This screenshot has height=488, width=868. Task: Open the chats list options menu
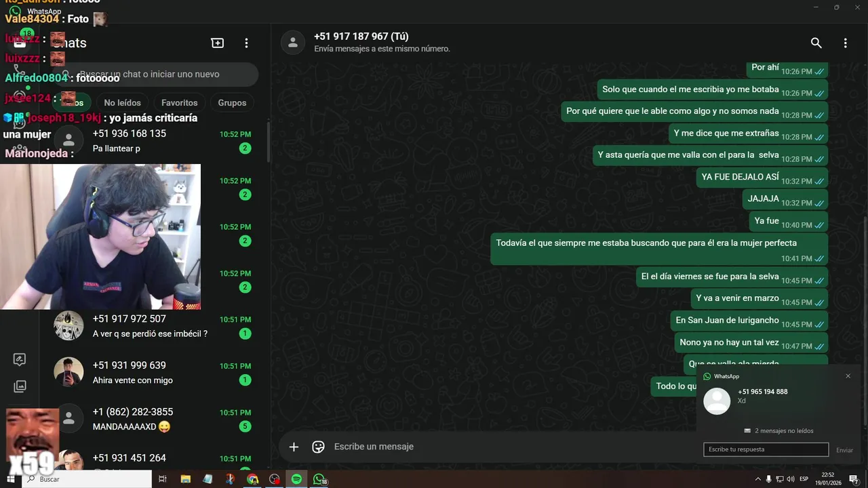(x=246, y=43)
